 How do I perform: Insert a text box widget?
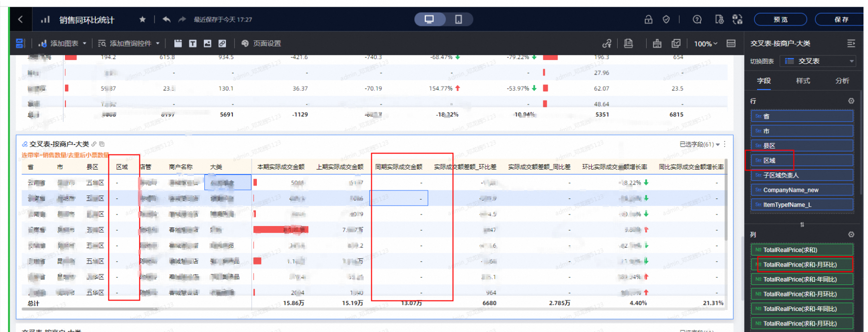pos(192,43)
